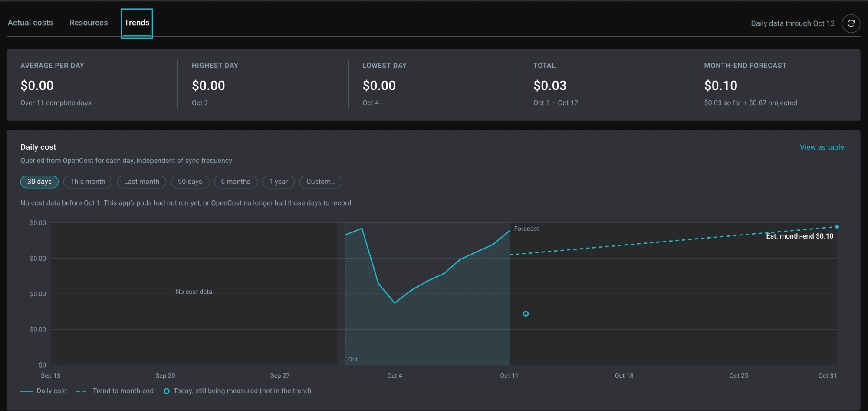Click the Oct 11 axis label
This screenshot has height=411, width=868.
point(509,375)
